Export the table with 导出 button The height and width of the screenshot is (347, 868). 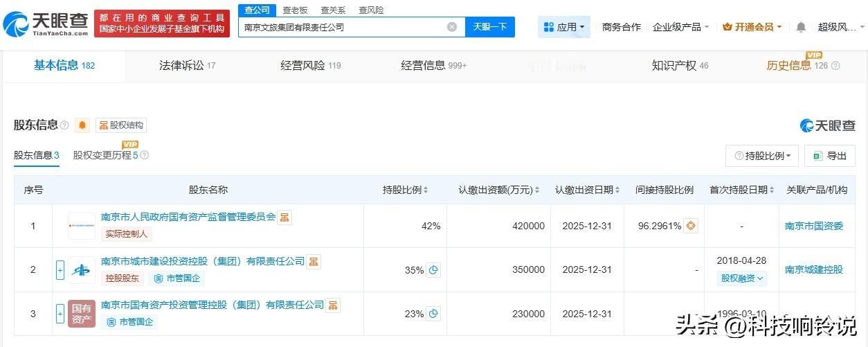pos(831,156)
